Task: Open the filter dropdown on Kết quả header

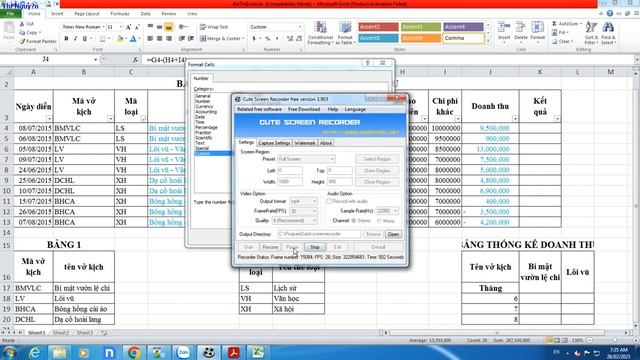Action: (557, 119)
